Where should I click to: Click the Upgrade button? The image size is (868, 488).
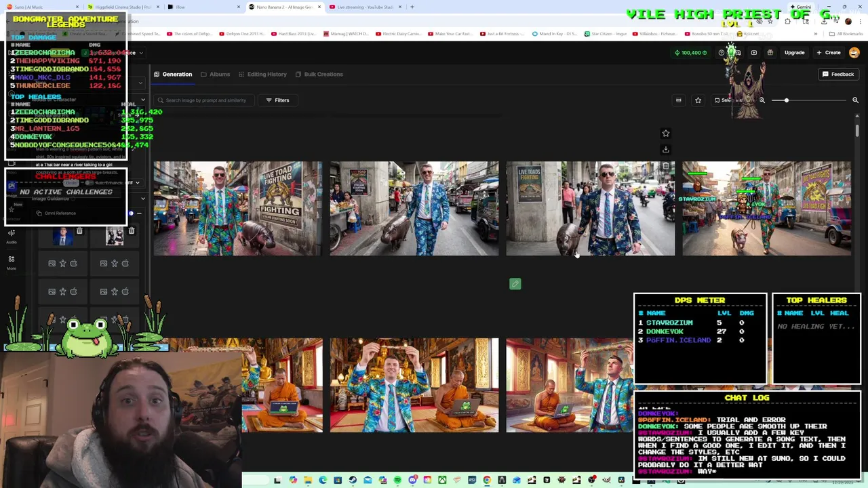794,52
